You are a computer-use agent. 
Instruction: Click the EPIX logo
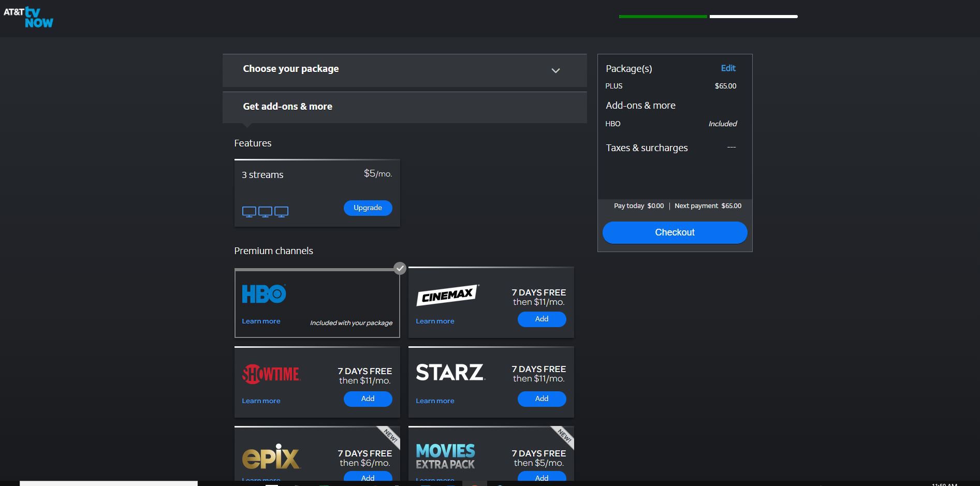click(271, 456)
